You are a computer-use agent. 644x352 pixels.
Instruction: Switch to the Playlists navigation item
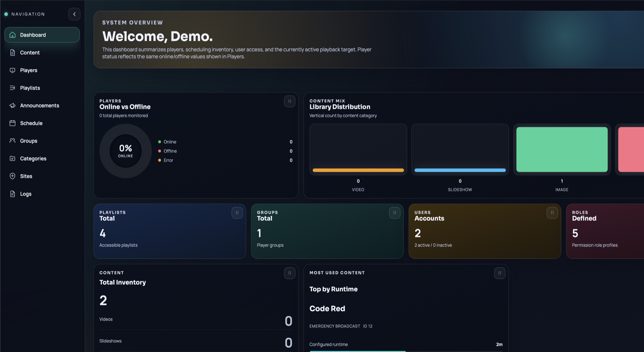click(x=29, y=88)
